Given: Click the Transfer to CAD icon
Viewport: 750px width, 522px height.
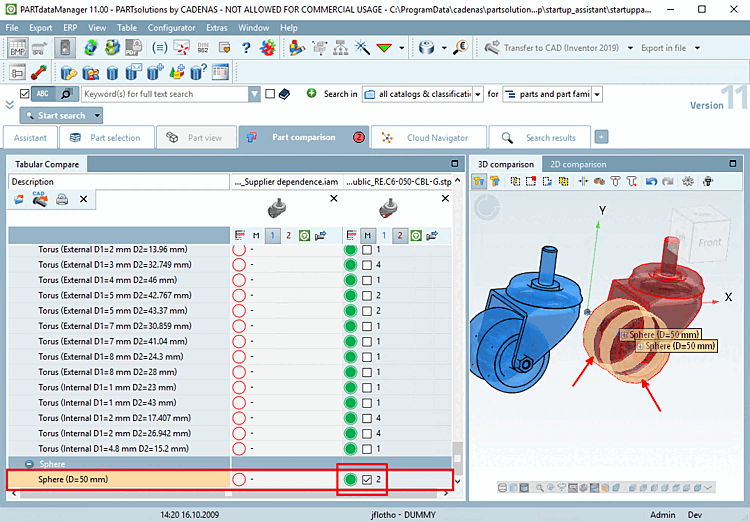Looking at the screenshot, I should coord(492,47).
